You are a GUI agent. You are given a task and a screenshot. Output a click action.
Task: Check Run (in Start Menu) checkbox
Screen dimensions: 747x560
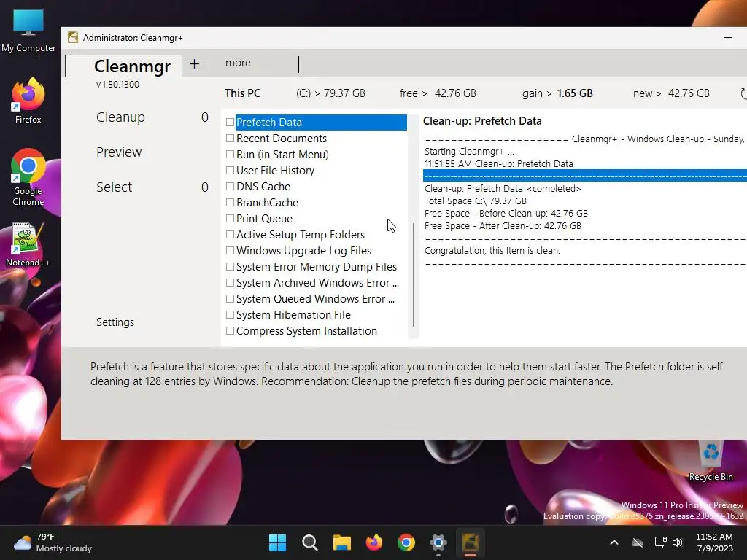point(230,155)
